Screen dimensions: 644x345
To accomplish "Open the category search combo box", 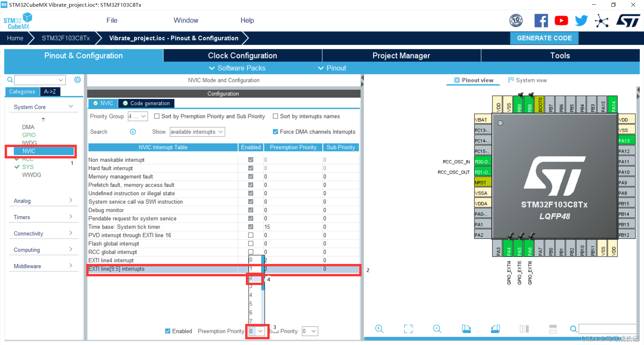I will click(x=40, y=80).
